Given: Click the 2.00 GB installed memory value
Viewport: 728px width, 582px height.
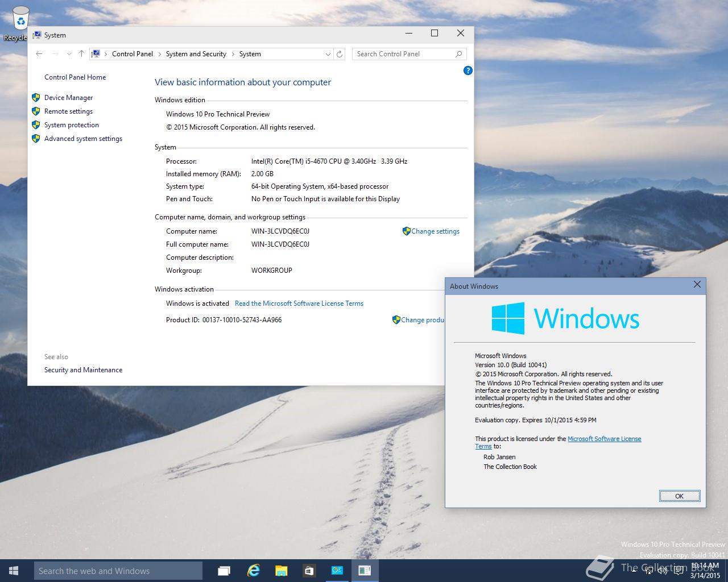Looking at the screenshot, I should coord(262,174).
